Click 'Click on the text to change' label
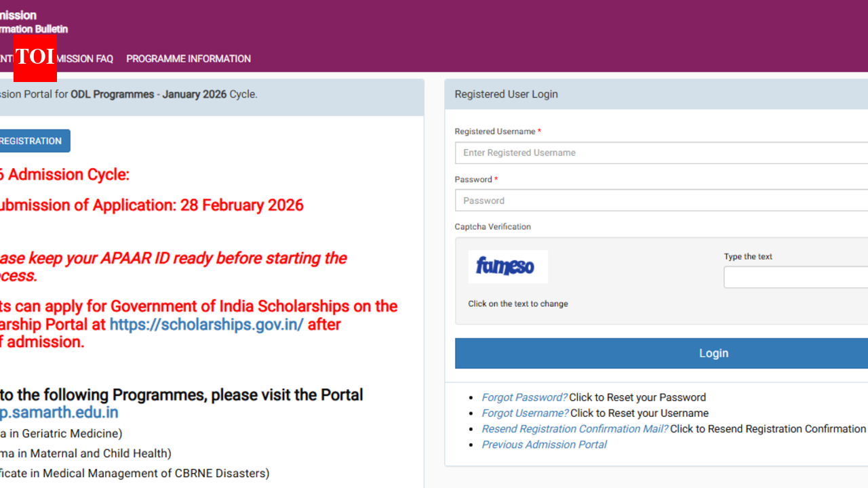This screenshot has width=868, height=488. pyautogui.click(x=517, y=304)
